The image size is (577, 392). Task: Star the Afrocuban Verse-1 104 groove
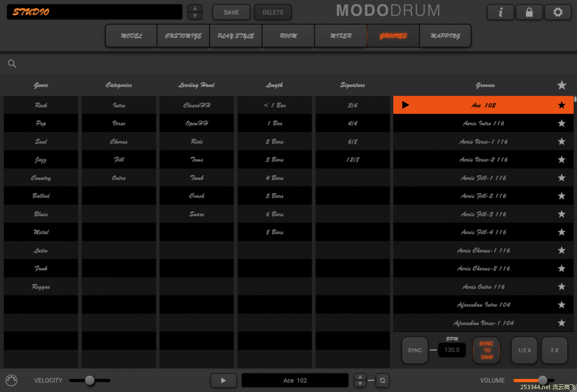click(562, 323)
